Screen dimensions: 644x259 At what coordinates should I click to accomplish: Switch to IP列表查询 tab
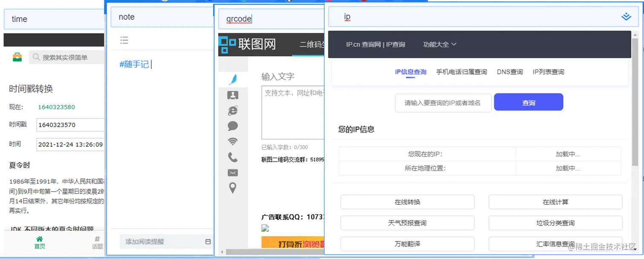point(548,72)
